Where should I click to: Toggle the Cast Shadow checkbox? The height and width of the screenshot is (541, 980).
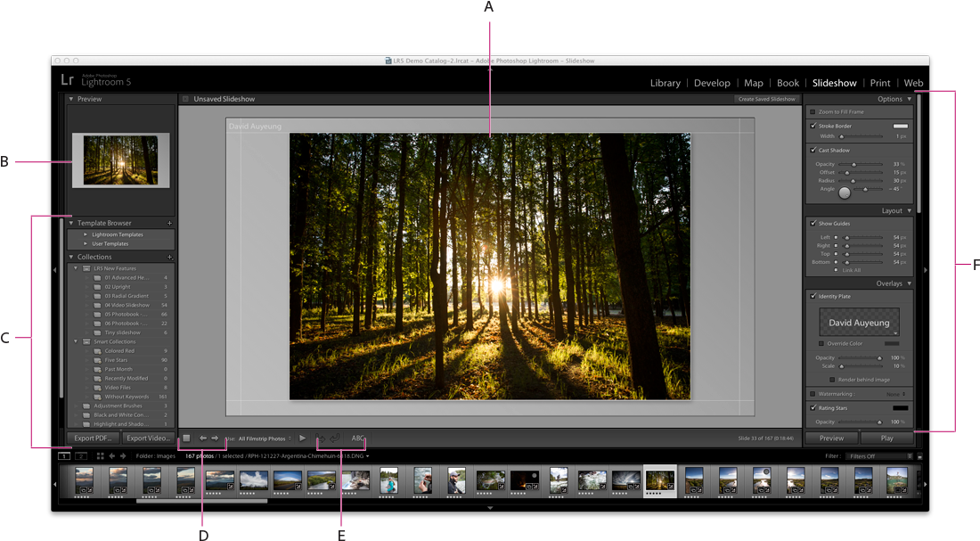[814, 150]
